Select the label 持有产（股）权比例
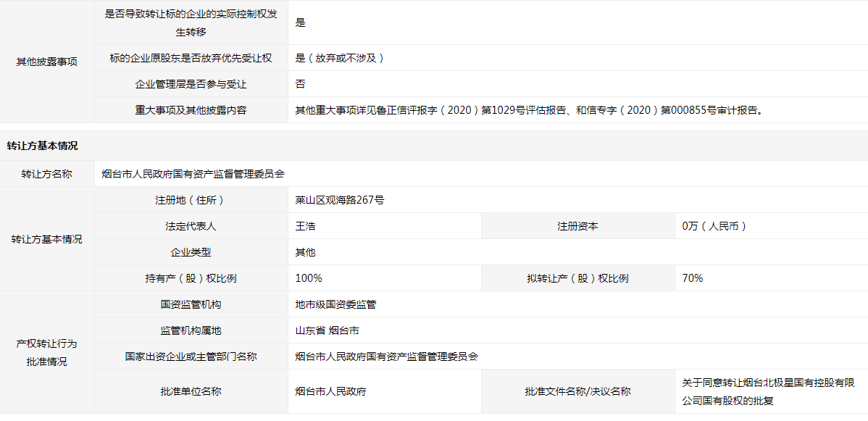Screen dimensions: 868x421 point(191,279)
